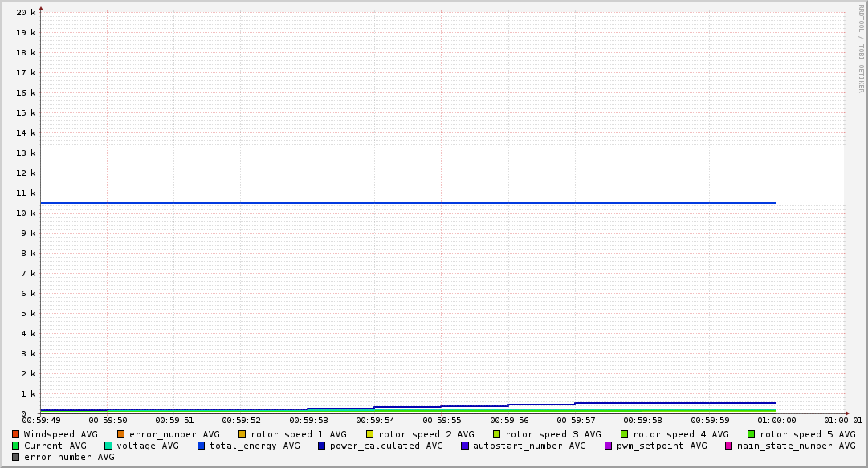Click the gray error_number AVG swatch
The width and height of the screenshot is (868, 468).
click(x=15, y=457)
